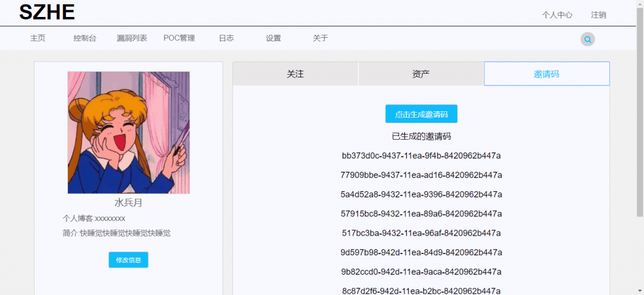Click invite code starting with 517bc3ba
This screenshot has height=295, width=644.
click(421, 233)
